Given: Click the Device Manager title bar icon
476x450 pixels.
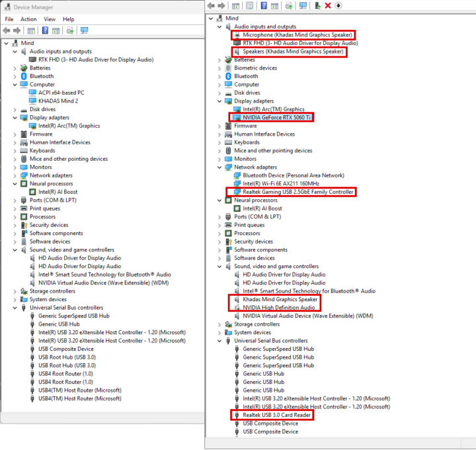Looking at the screenshot, I should pyautogui.click(x=7, y=7).
